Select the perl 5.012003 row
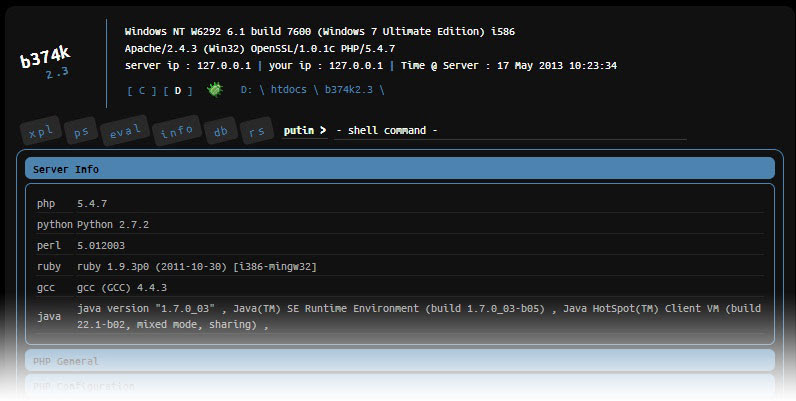The height and width of the screenshot is (401, 796). coord(400,246)
